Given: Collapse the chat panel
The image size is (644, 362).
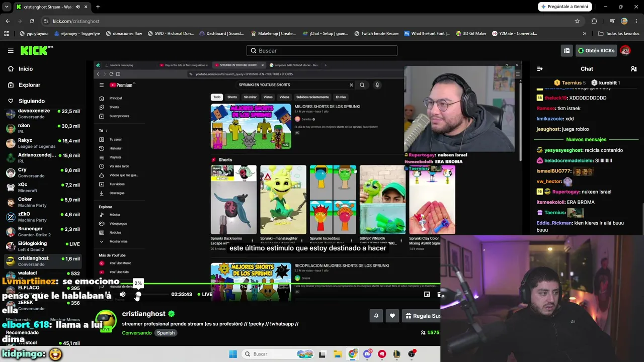Looking at the screenshot, I should point(540,69).
